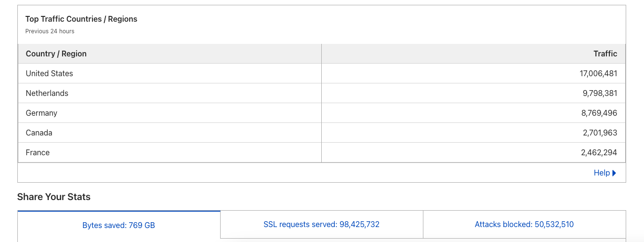Click the 9,798,381 traffic value

(600, 93)
